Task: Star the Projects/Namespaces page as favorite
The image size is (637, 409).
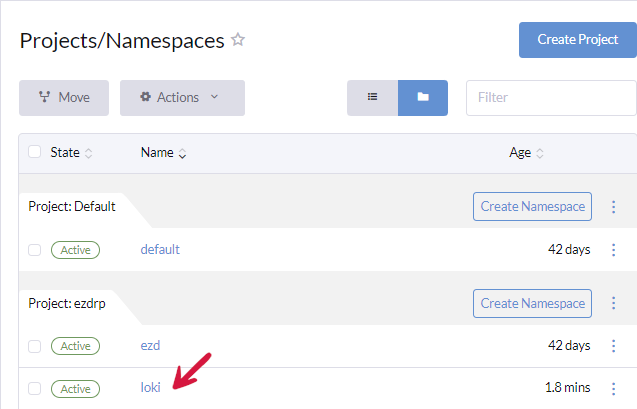Action: [238, 40]
